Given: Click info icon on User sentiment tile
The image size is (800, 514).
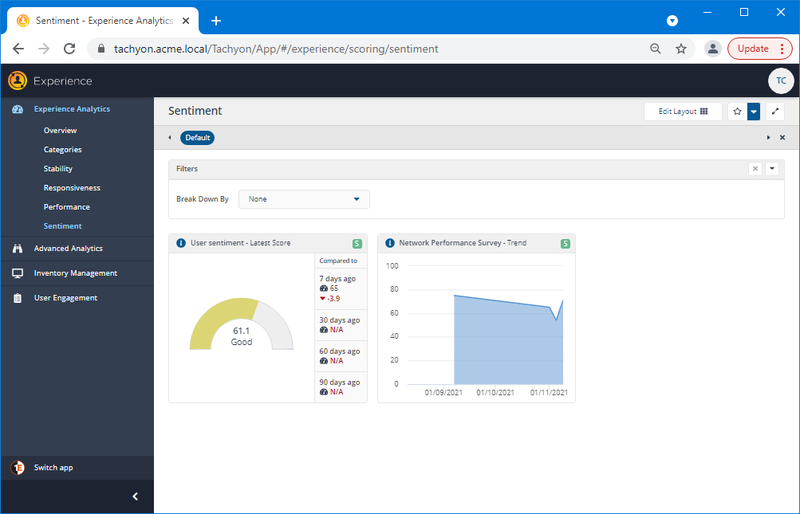Looking at the screenshot, I should click(x=181, y=243).
